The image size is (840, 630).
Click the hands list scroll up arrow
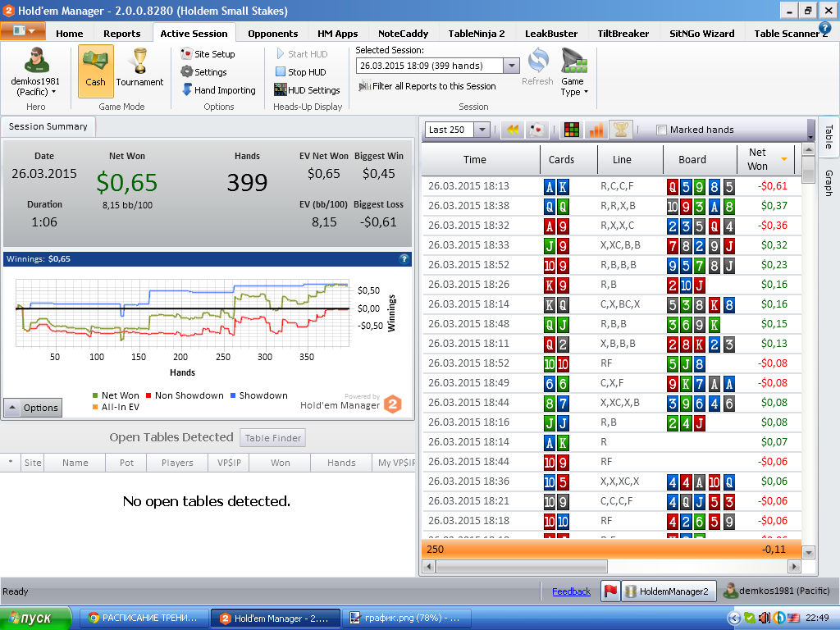(x=808, y=149)
